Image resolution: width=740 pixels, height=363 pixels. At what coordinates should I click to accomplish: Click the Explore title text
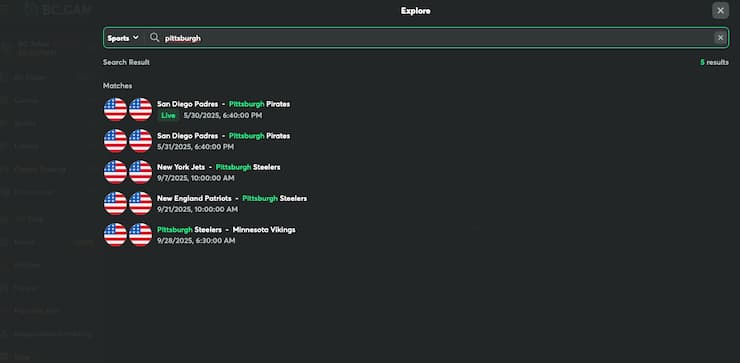[x=415, y=10]
